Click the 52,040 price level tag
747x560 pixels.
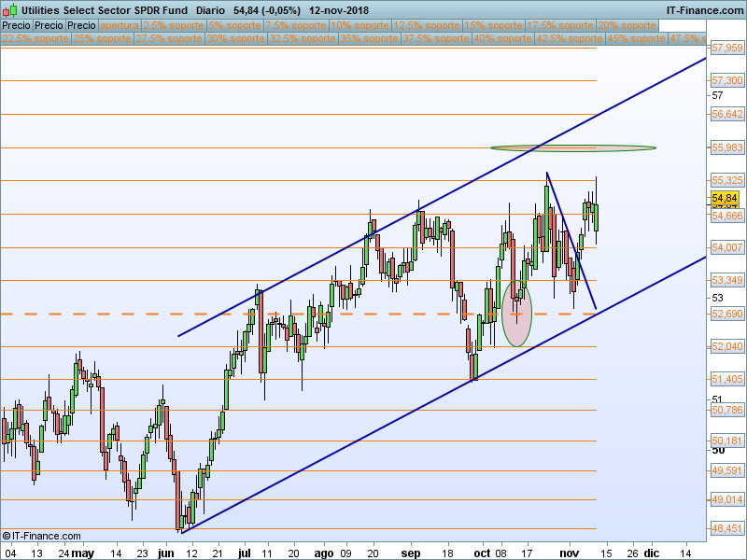727,346
